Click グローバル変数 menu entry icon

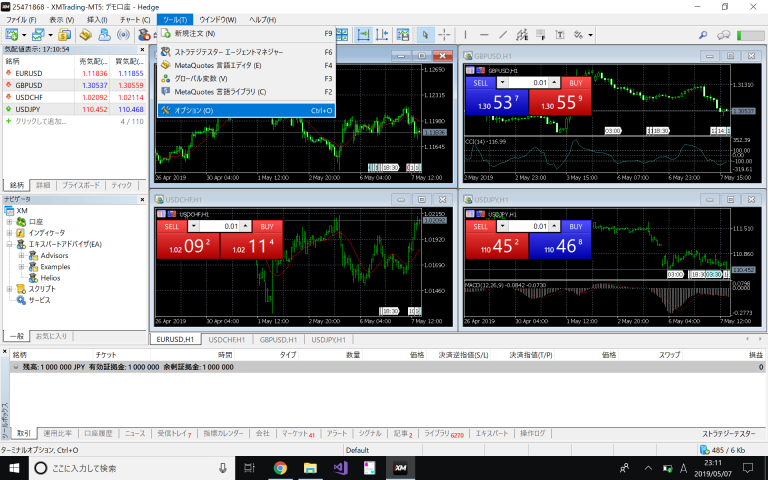pyautogui.click(x=165, y=78)
